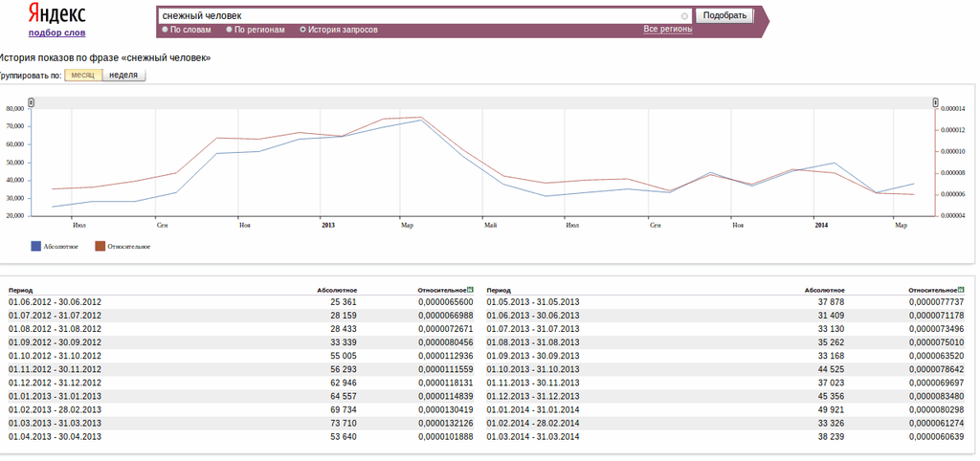Click the left 'Период' column header
The image size is (980, 461).
click(21, 289)
